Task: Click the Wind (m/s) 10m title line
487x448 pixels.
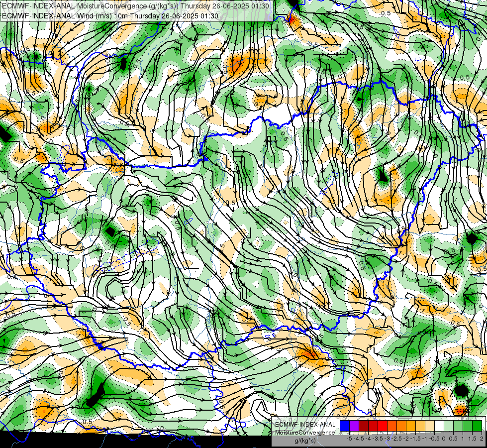Action: (x=110, y=16)
